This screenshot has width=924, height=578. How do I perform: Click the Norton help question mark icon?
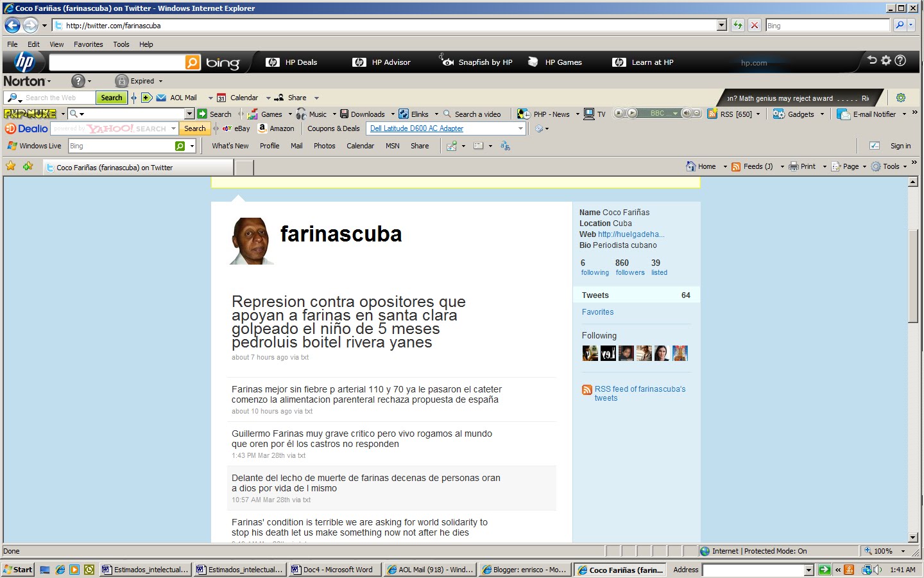[x=78, y=81]
